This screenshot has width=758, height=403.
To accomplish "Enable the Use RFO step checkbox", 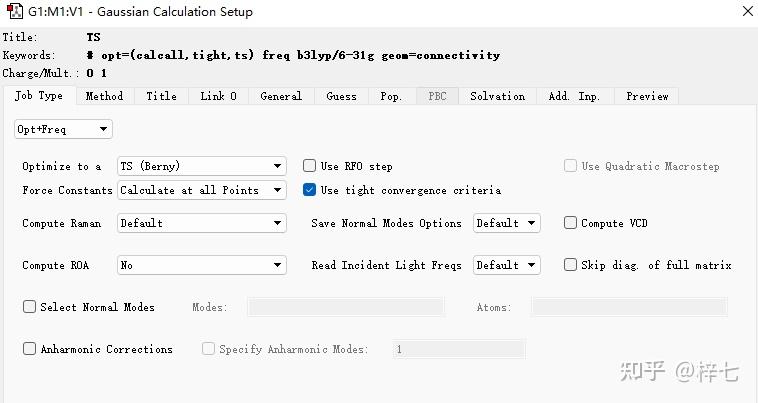I will pyautogui.click(x=310, y=166).
